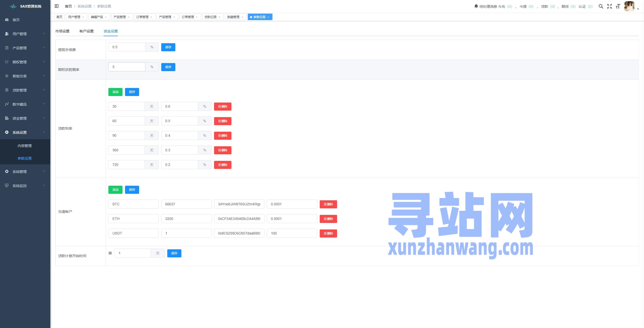Viewport: 644px width, 328px height.
Task: Expand 贷款管理 sidebar menu chevron
Action: [44, 90]
